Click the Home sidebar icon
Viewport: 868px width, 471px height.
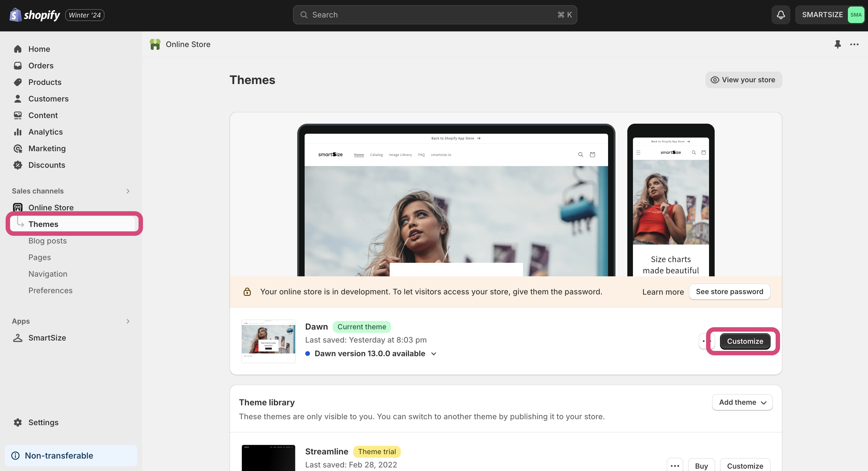17,49
